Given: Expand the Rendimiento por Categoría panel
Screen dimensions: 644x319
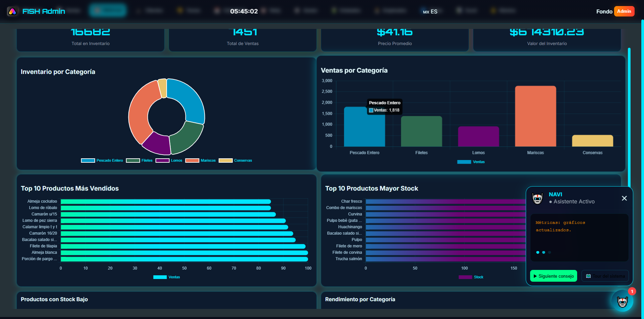Looking at the screenshot, I should point(360,299).
